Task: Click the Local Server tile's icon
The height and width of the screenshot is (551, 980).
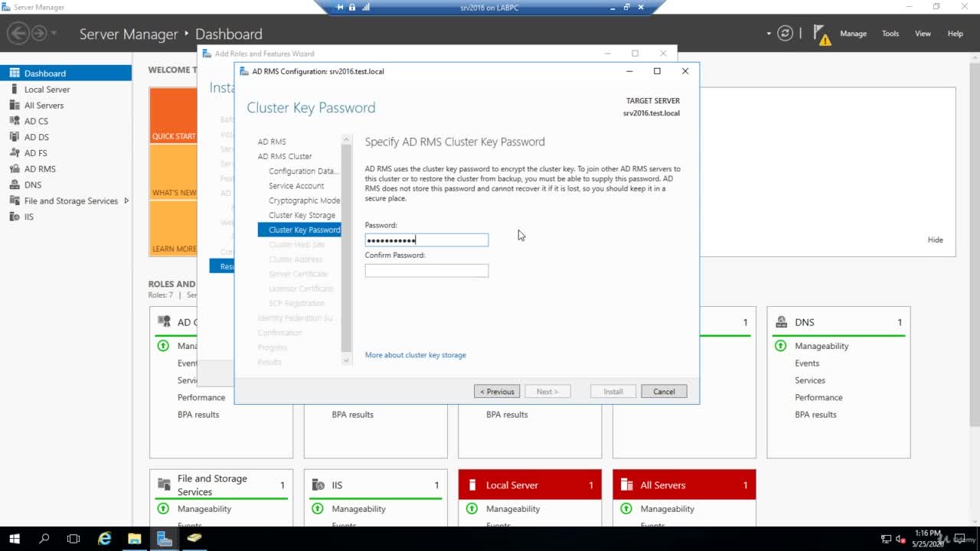Action: 472,485
